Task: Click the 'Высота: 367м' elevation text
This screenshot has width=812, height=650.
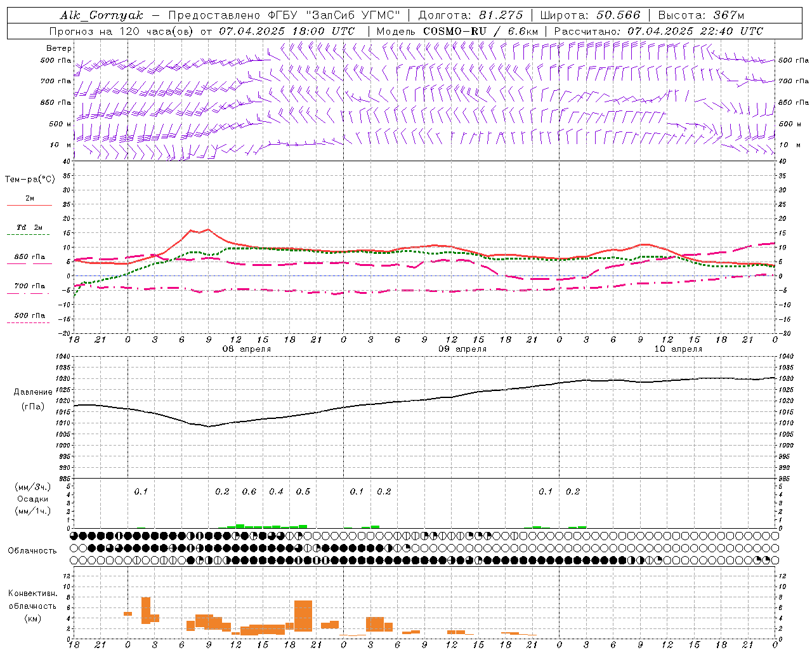Action: pyautogui.click(x=701, y=15)
